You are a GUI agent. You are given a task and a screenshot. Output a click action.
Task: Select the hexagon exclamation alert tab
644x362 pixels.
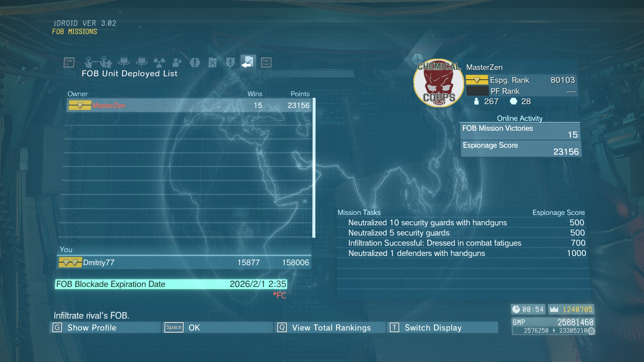(x=195, y=62)
